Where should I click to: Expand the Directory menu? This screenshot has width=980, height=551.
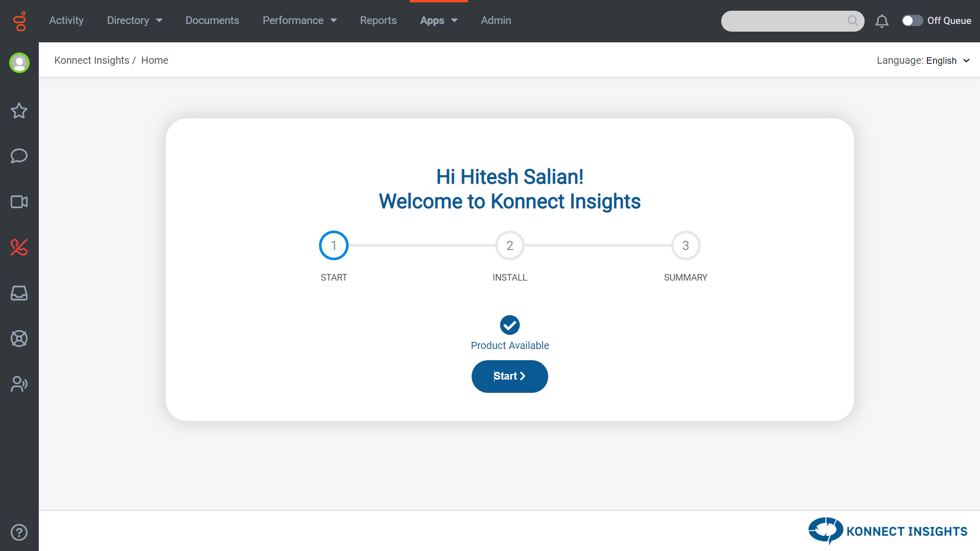click(x=134, y=20)
